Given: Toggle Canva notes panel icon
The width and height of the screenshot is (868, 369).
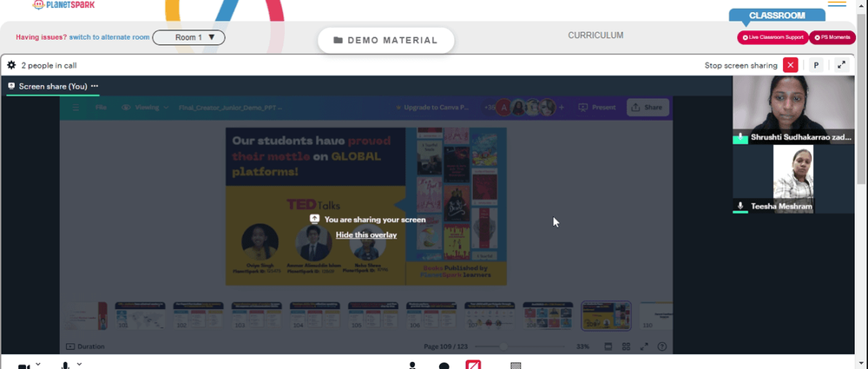Looking at the screenshot, I should tap(608, 346).
